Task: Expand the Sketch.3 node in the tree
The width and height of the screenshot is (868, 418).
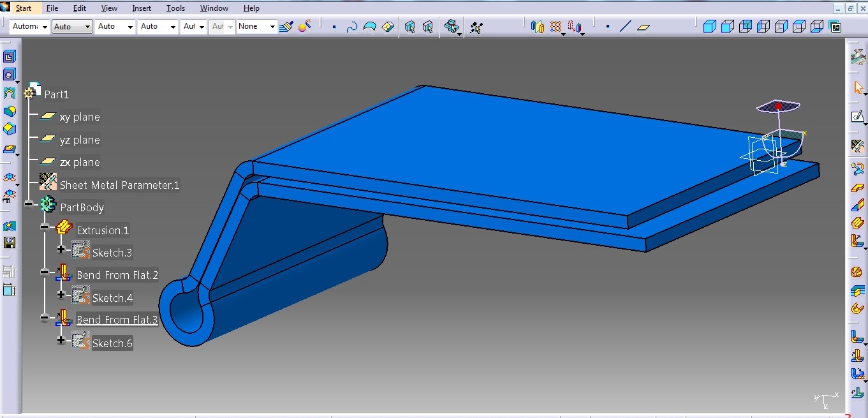Action: [x=61, y=250]
